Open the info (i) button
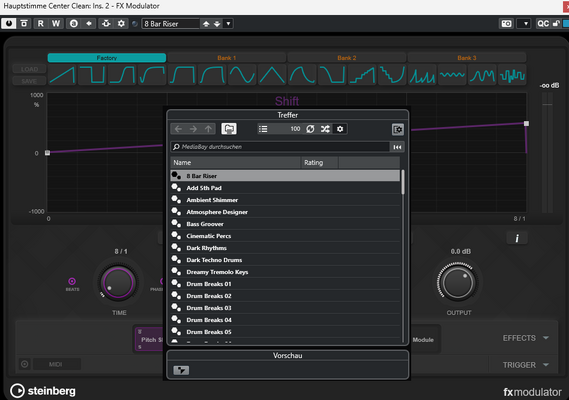Screen dimensions: 569x400 tap(517, 238)
